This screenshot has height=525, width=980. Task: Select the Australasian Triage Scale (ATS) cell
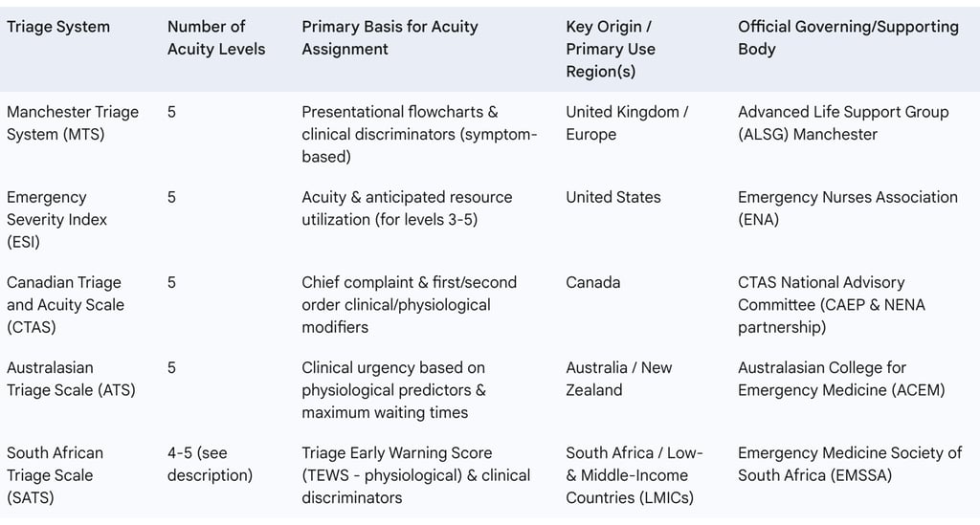tap(71, 379)
